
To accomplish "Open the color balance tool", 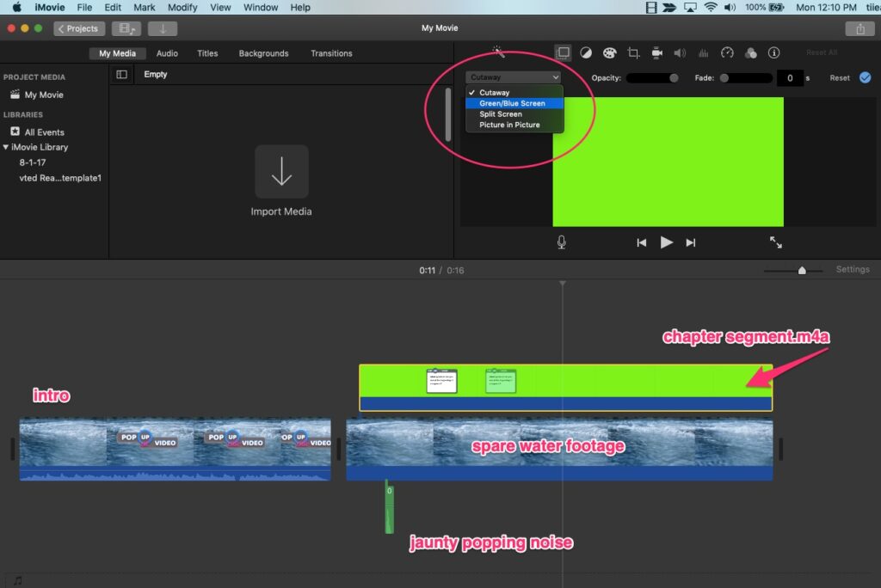I will pos(586,52).
